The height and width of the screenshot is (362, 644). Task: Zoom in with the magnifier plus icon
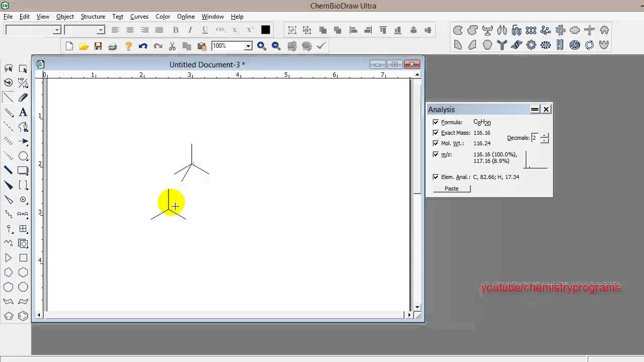pyautogui.click(x=262, y=46)
